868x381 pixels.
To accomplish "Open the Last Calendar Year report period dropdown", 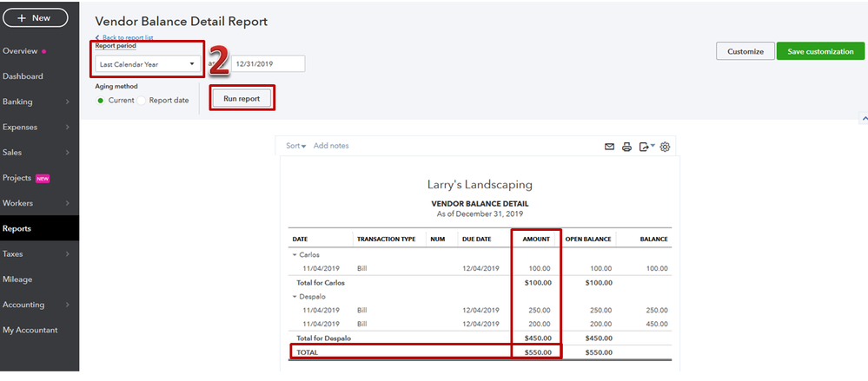I will tap(148, 64).
